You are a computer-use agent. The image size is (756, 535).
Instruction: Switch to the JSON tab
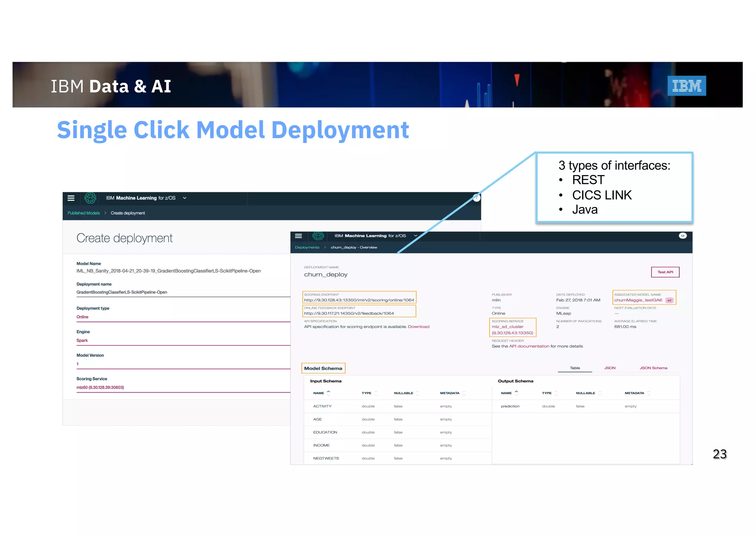pyautogui.click(x=610, y=368)
